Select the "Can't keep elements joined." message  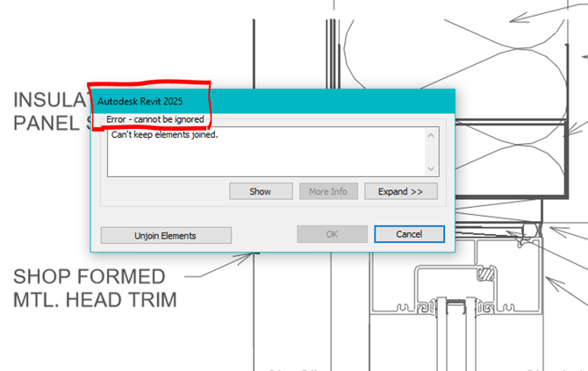(x=163, y=135)
